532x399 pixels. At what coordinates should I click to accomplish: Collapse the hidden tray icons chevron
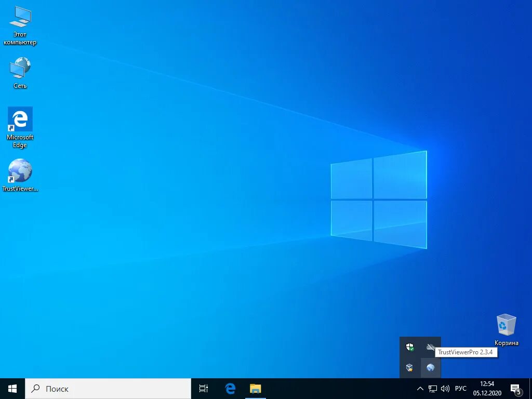coord(420,389)
